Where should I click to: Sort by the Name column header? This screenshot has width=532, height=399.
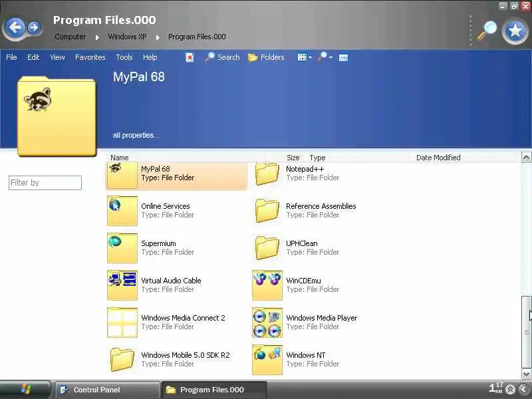point(120,158)
